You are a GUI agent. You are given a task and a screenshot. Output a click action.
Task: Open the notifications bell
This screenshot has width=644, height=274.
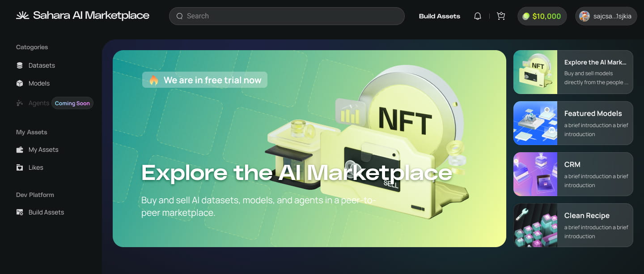tap(478, 16)
